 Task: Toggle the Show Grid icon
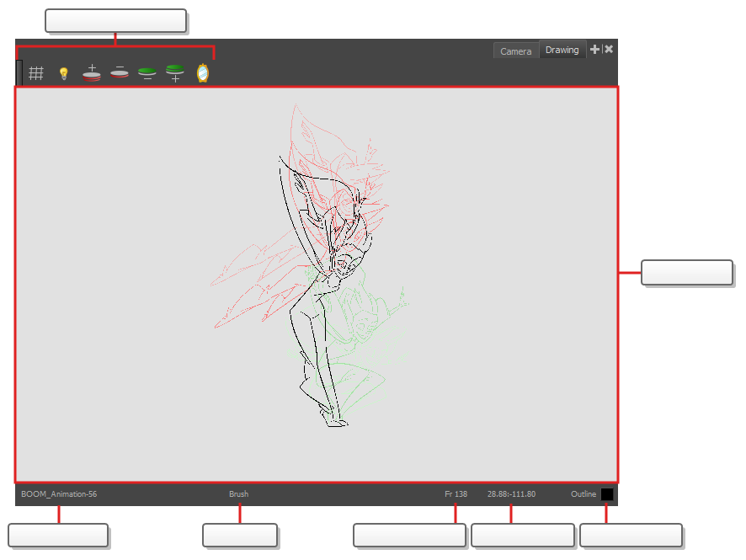point(36,73)
